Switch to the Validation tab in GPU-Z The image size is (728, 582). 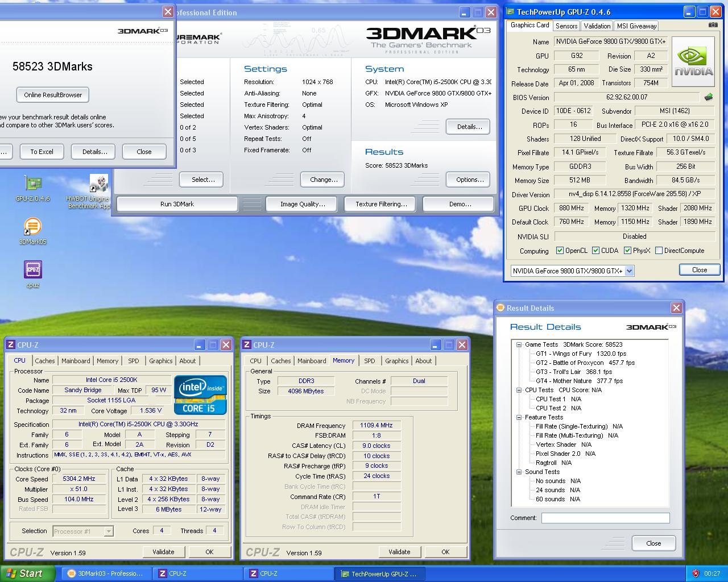(597, 26)
